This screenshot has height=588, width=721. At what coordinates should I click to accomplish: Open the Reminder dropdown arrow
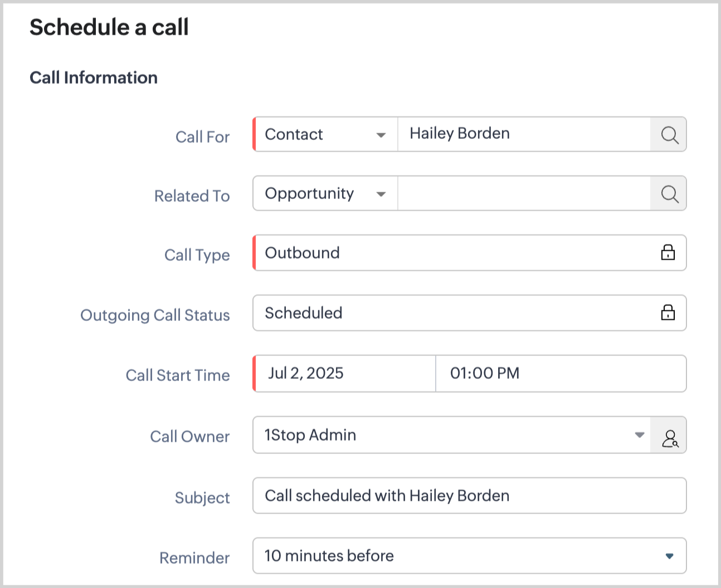[669, 556]
